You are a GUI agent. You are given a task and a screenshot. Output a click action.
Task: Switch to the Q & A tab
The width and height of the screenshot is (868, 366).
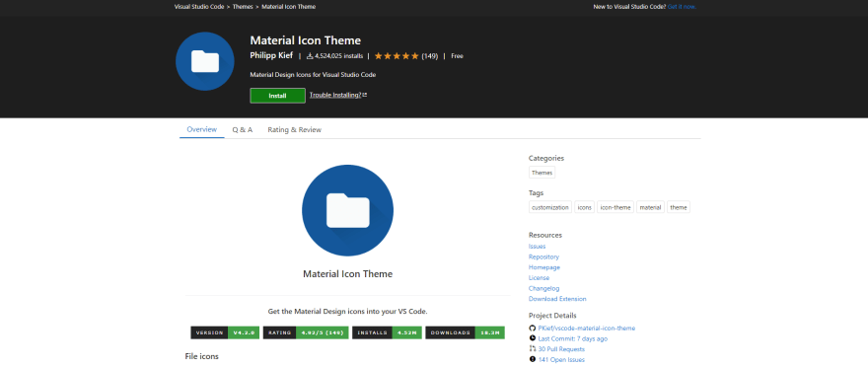pos(243,129)
